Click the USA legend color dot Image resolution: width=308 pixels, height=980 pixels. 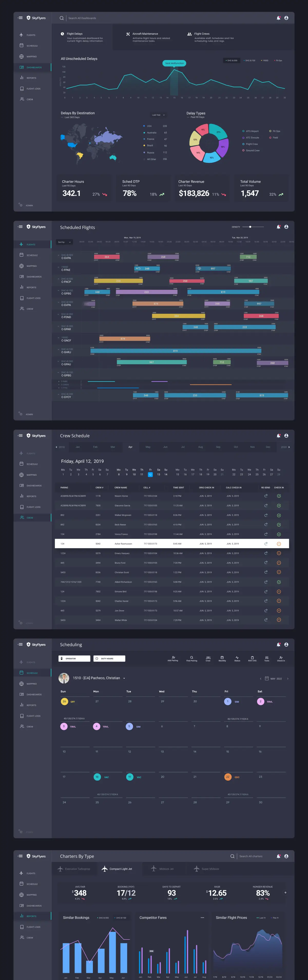144,126
